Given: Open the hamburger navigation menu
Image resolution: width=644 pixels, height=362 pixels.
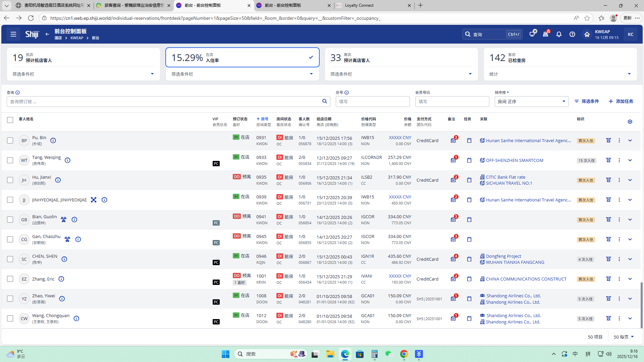Looking at the screenshot, I should coord(13,34).
